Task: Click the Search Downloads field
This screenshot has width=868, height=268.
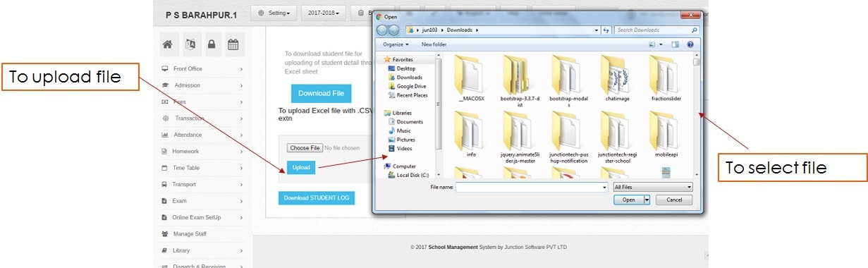Action: click(656, 30)
